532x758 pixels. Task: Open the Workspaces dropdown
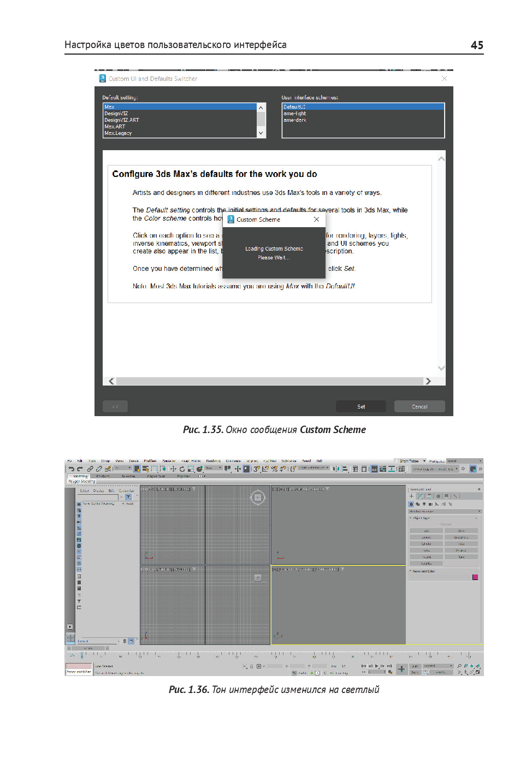click(464, 461)
